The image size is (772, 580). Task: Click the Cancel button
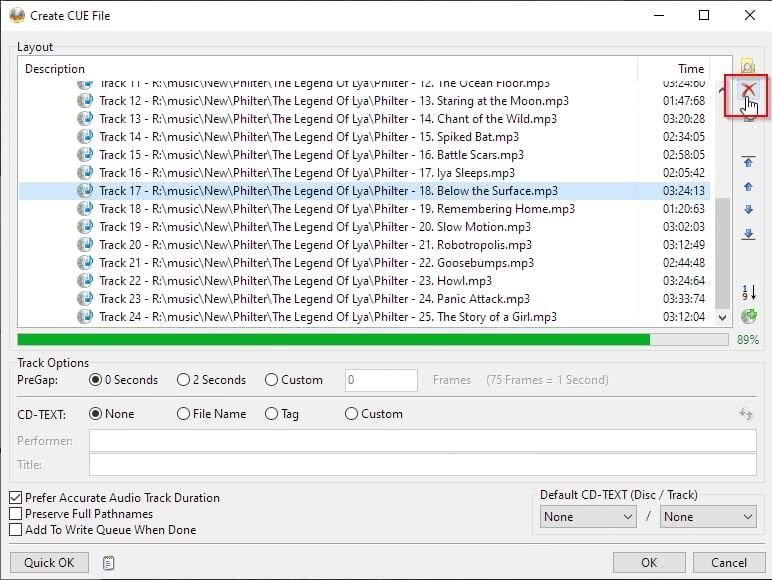click(729, 562)
